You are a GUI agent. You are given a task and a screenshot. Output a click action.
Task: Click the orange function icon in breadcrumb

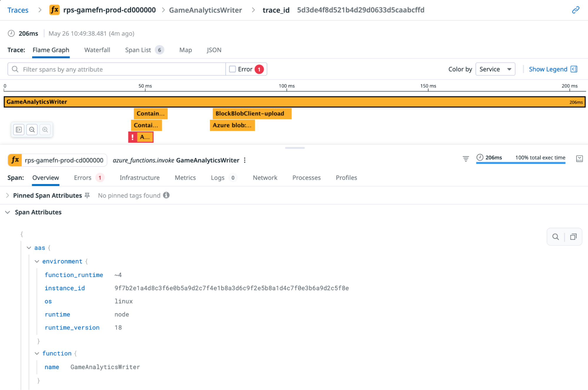click(x=54, y=10)
